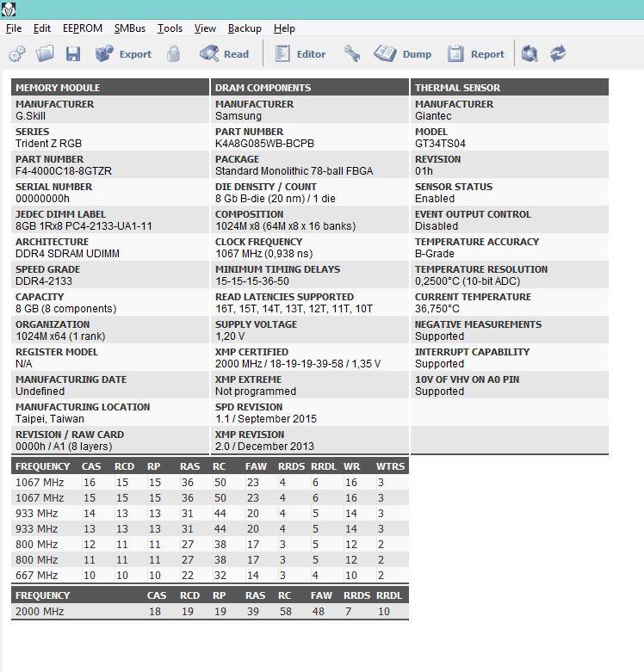Viewport: 644px width, 672px height.
Task: Select the G.Skill manufacturer value
Action: pos(30,116)
